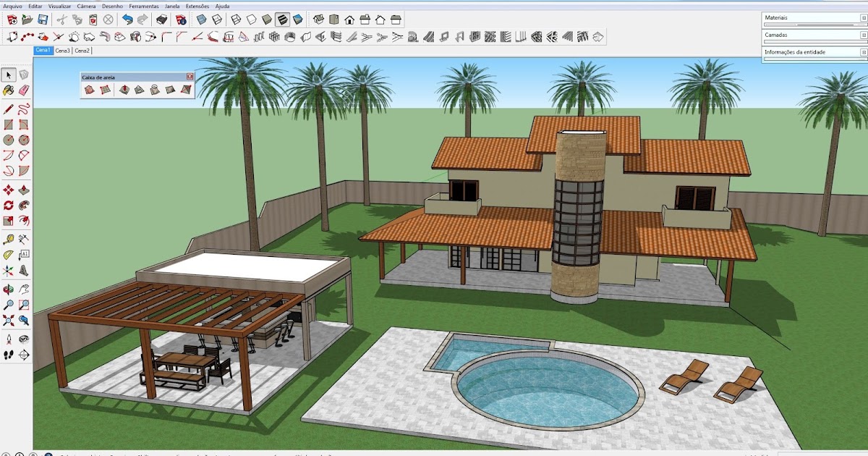Image resolution: width=868 pixels, height=456 pixels.
Task: Choose the Rectangle tool
Action: (9, 124)
